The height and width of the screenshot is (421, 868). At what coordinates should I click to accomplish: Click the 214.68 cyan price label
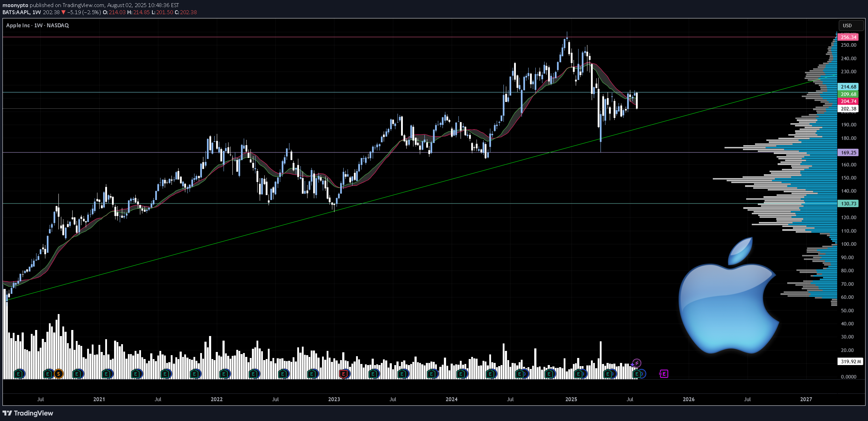coord(848,87)
